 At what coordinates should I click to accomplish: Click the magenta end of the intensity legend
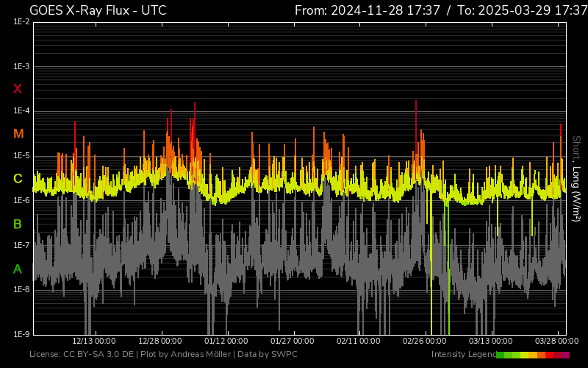pyautogui.click(x=565, y=355)
